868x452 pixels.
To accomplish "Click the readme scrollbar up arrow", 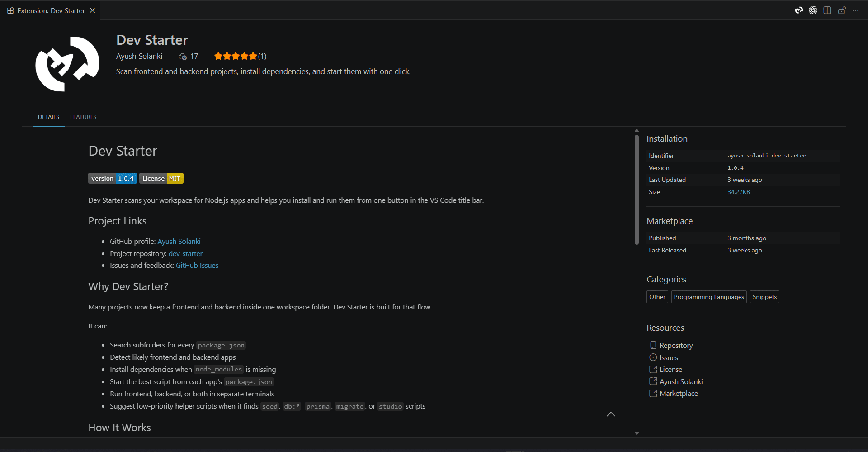I will 637,131.
